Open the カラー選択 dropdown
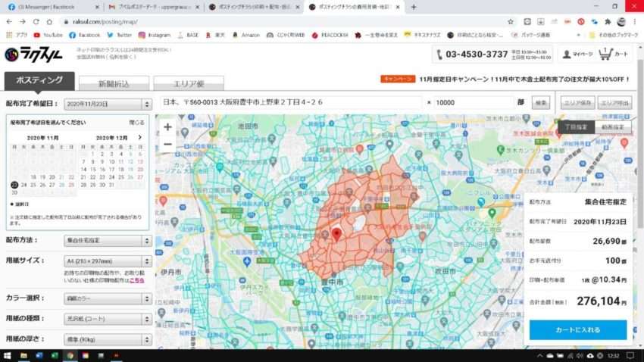Screen dimensions: 644x362 (108, 298)
